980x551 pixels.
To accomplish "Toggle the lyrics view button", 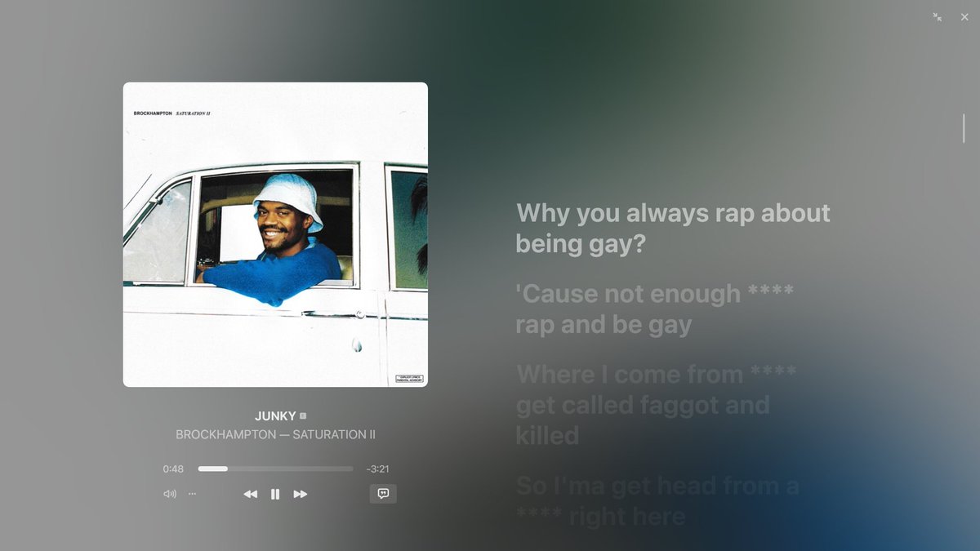I will 383,493.
